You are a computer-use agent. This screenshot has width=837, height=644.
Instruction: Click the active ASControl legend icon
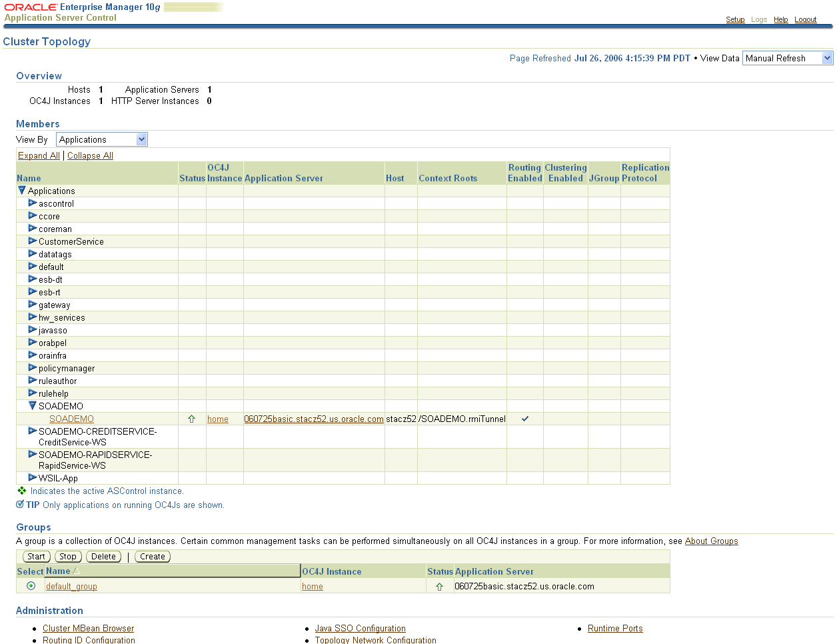pyautogui.click(x=22, y=491)
